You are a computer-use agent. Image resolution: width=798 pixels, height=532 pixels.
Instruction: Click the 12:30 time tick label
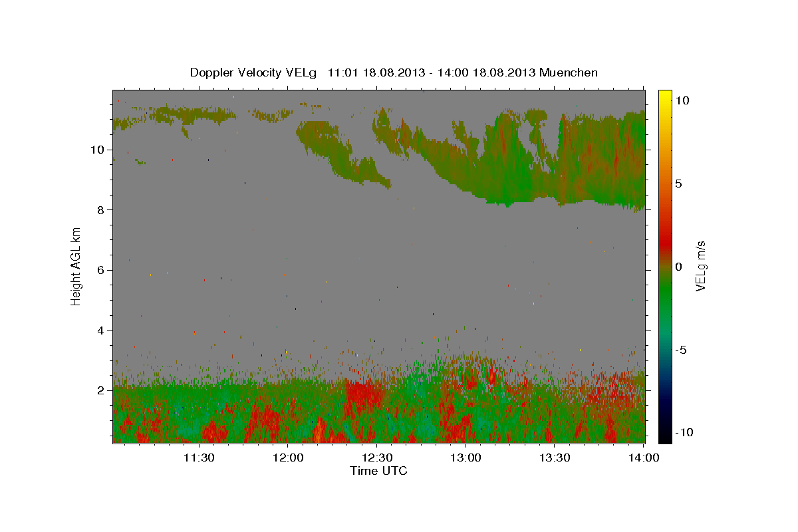377,458
